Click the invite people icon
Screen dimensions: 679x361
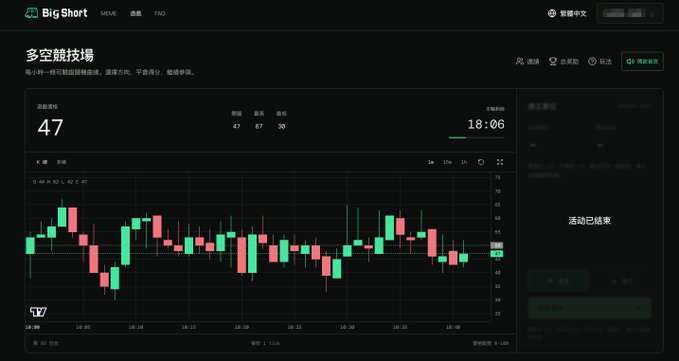(x=520, y=61)
